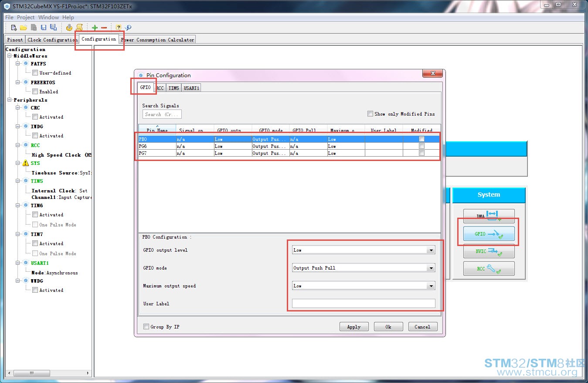Click the green plus toolbar icon
The image size is (588, 383).
[x=95, y=27]
